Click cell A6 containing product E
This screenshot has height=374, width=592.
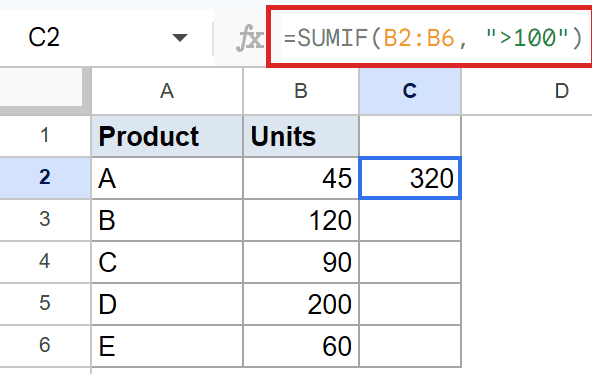coord(167,346)
